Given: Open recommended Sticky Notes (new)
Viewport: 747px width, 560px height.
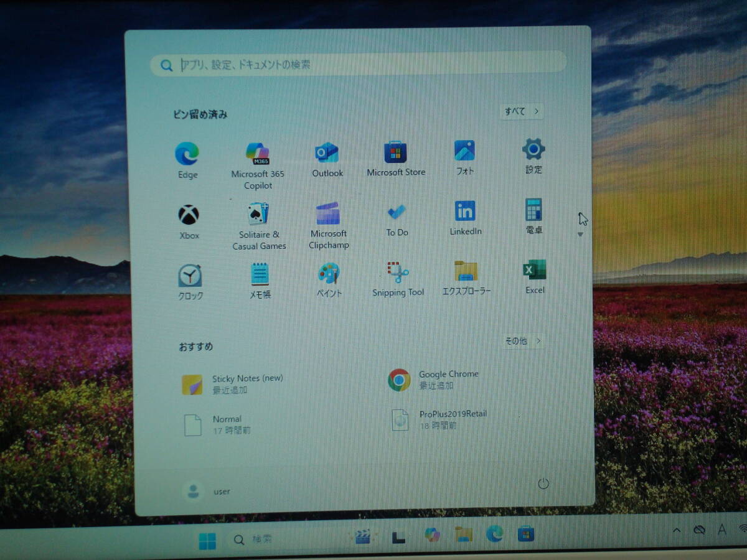Looking at the screenshot, I should pyautogui.click(x=233, y=385).
